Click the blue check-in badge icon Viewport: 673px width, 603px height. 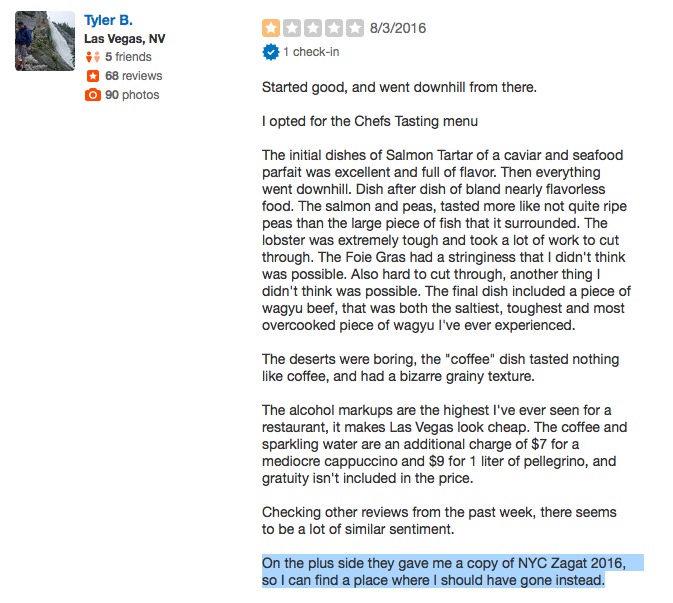(270, 52)
